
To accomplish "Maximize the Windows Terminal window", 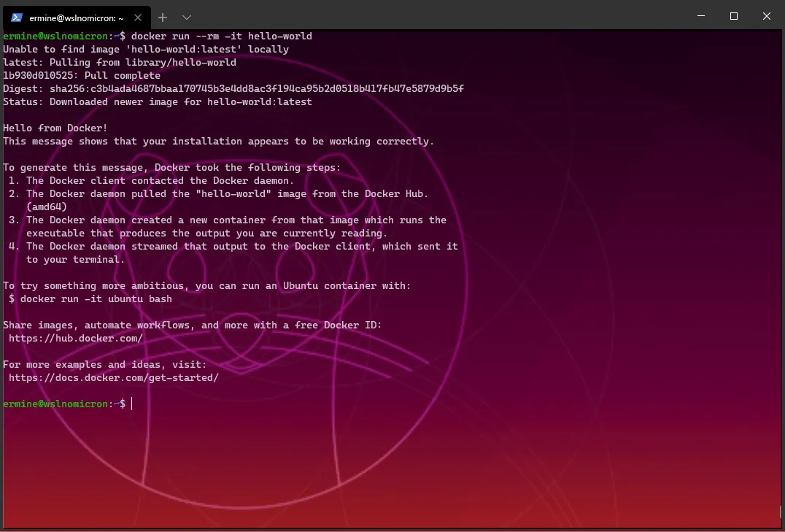I will pyautogui.click(x=734, y=16).
